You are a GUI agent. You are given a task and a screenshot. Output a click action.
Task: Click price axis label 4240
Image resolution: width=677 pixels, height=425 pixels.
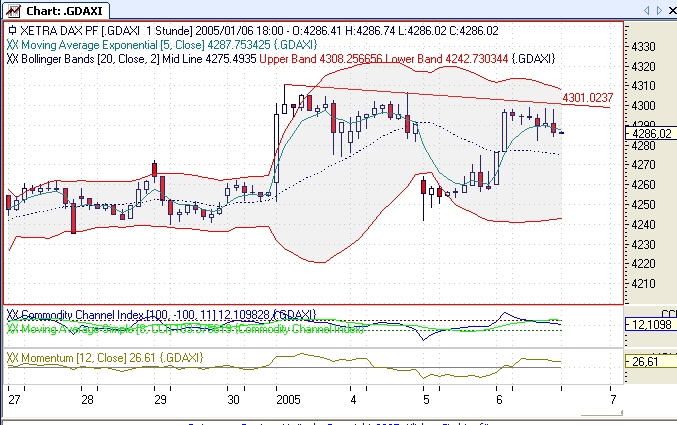tap(643, 225)
